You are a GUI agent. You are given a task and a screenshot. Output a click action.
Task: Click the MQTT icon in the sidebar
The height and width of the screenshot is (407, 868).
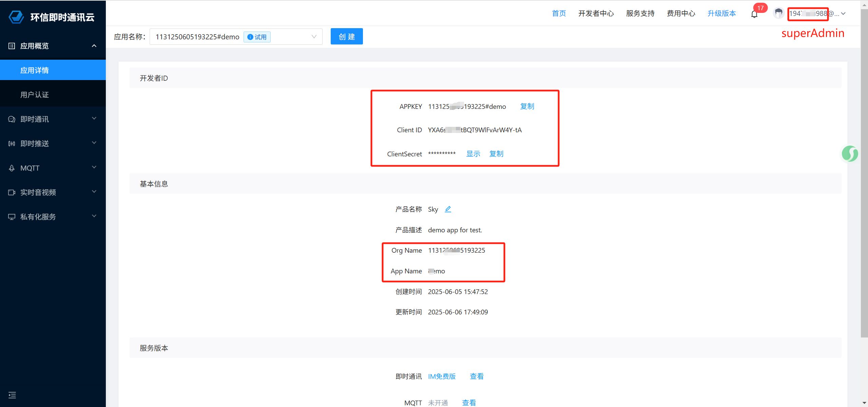[12, 168]
